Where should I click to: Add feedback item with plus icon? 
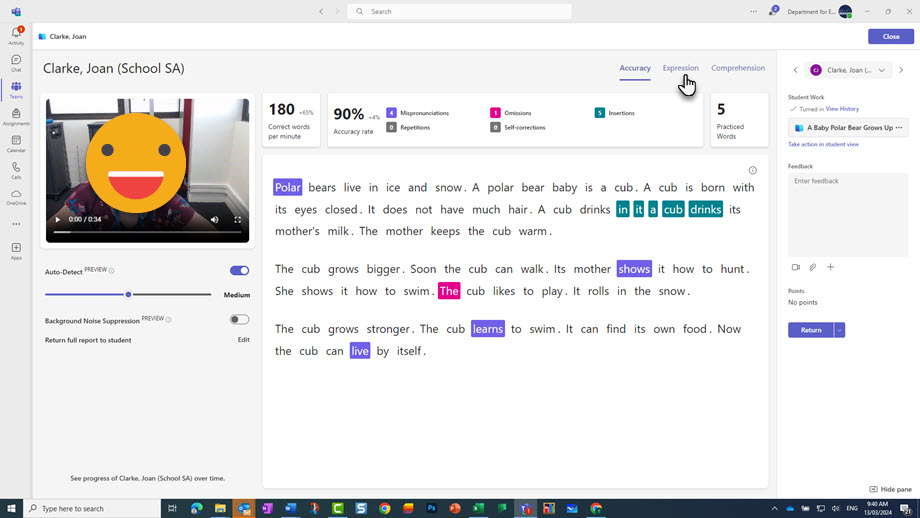(830, 267)
